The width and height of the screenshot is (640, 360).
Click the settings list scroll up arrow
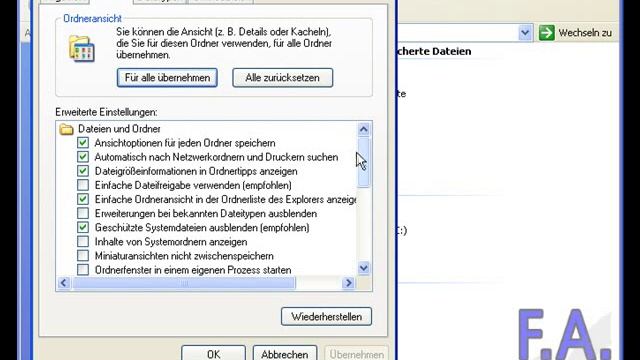coord(363,129)
